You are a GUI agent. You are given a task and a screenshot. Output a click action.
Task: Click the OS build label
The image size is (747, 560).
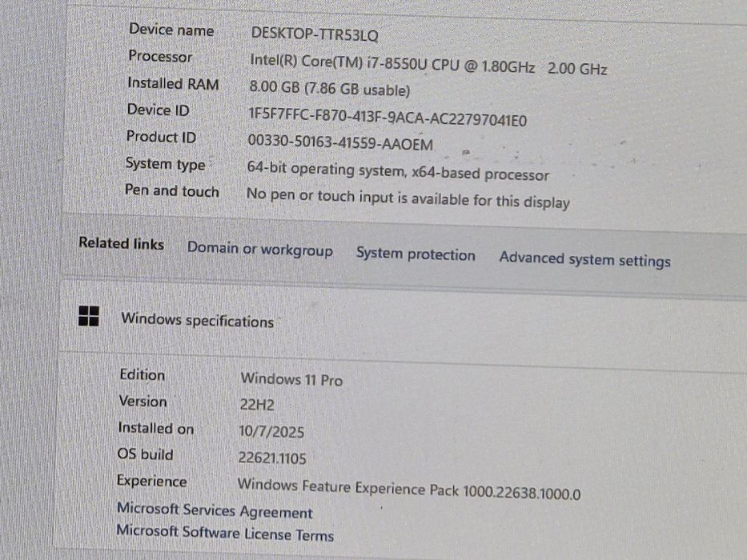(x=145, y=454)
